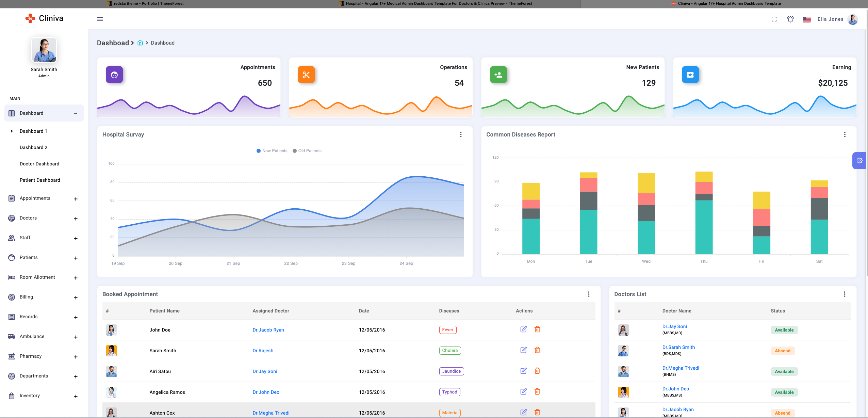Delete Airi Satou appointment
Screen dimensions: 868x418
[537, 371]
